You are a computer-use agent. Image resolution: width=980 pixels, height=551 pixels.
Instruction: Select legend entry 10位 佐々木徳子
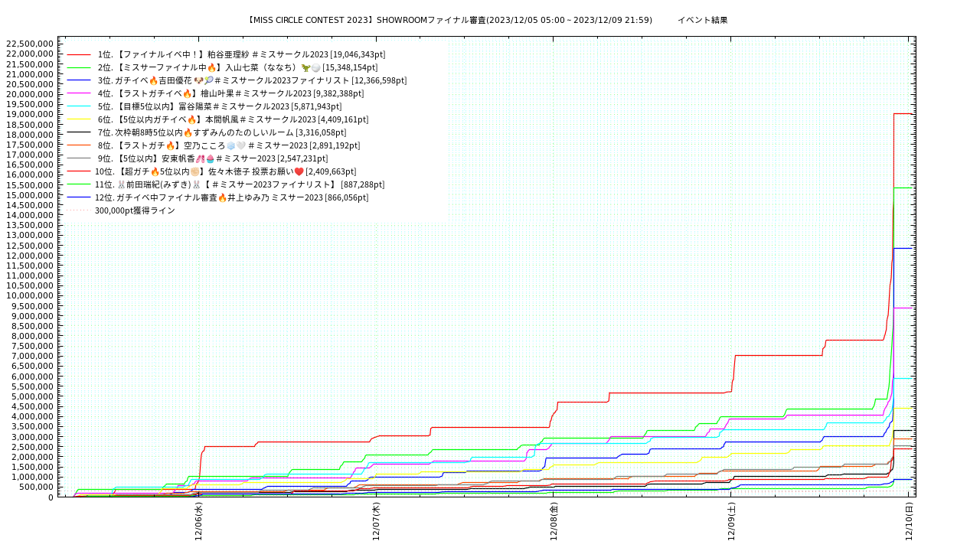[225, 171]
